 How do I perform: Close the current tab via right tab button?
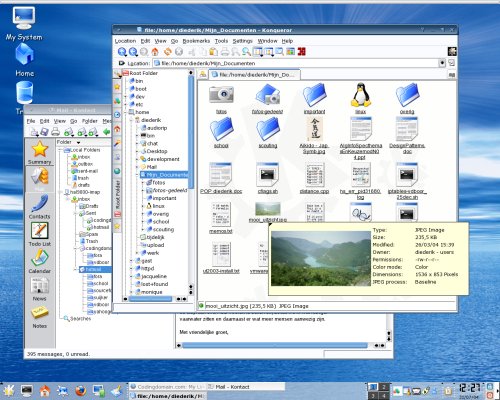click(x=452, y=75)
